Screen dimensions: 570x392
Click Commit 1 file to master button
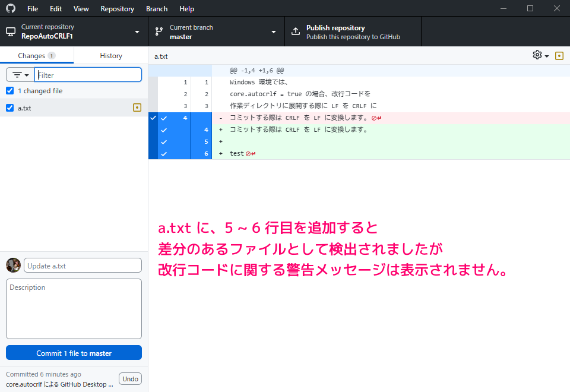(74, 353)
